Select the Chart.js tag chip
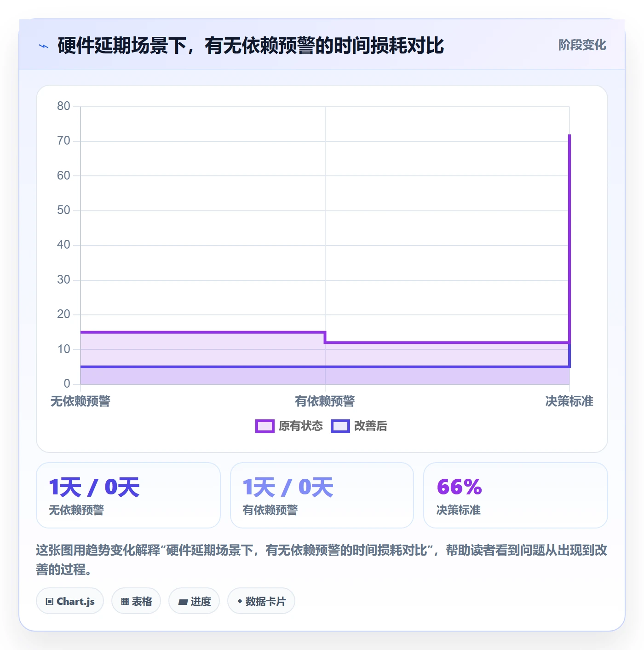This screenshot has width=644, height=650. (70, 601)
